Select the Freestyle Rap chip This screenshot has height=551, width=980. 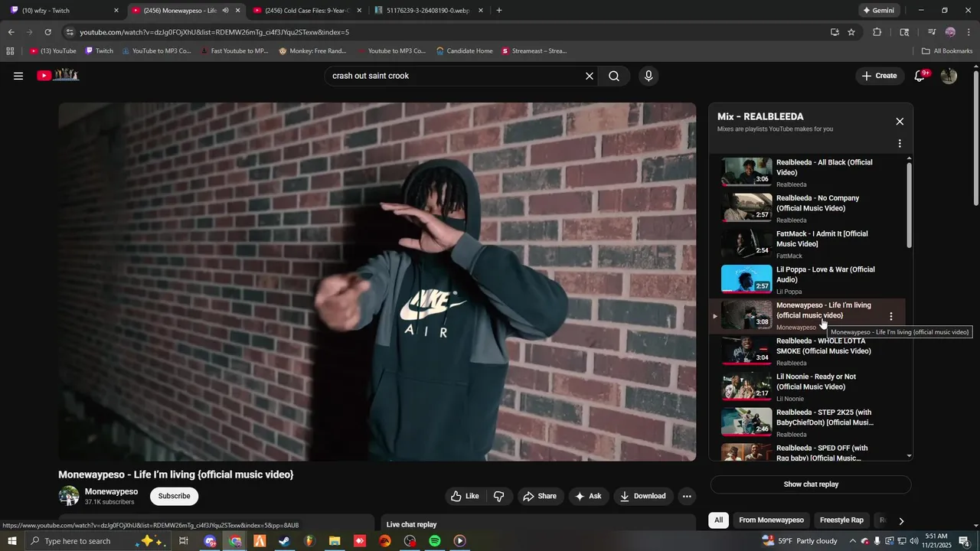841,520
